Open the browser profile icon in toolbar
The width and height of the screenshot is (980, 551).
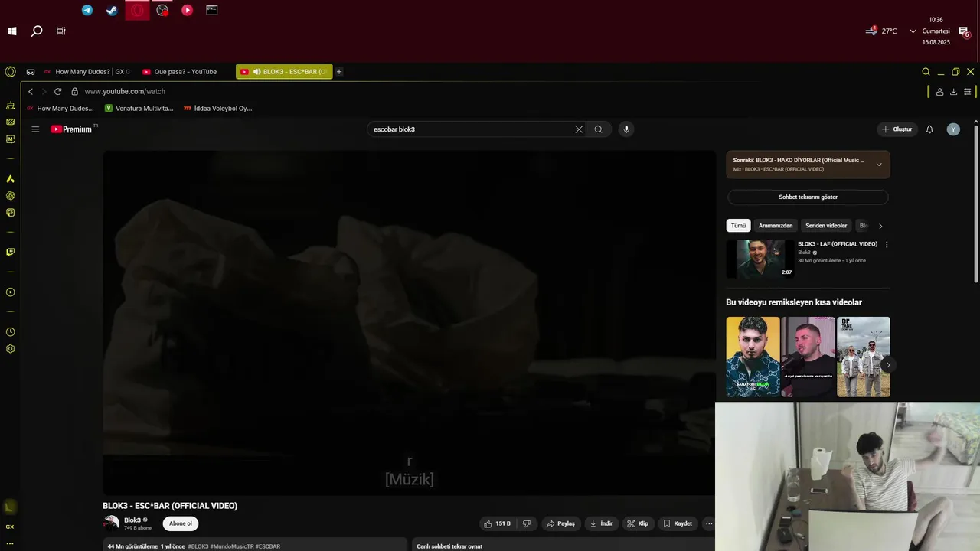(x=939, y=92)
